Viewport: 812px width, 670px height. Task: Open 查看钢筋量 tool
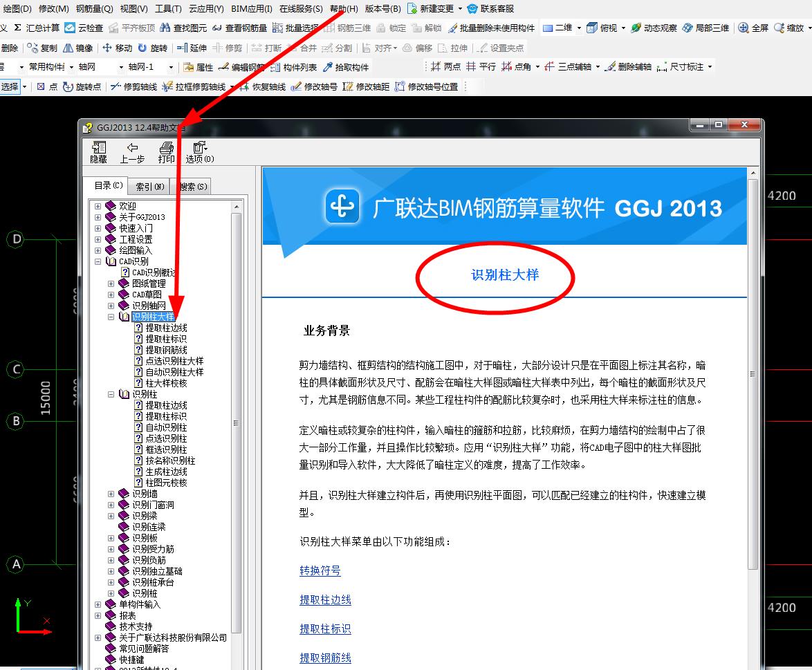tap(240, 28)
